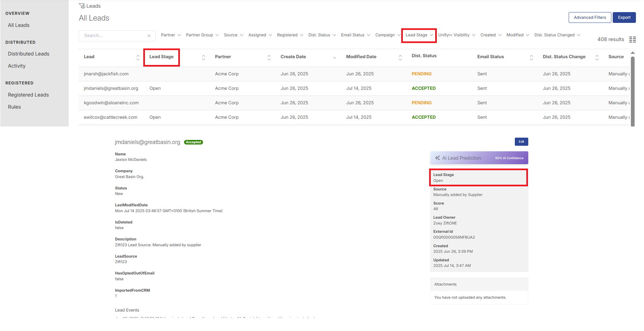Click the Advanced Filters button
Viewport: 644px width, 331px height.
[590, 17]
